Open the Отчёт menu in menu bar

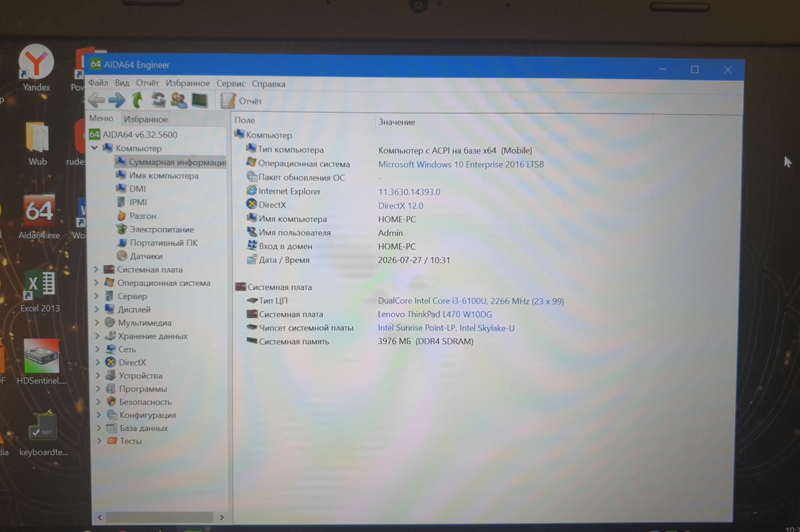point(147,83)
